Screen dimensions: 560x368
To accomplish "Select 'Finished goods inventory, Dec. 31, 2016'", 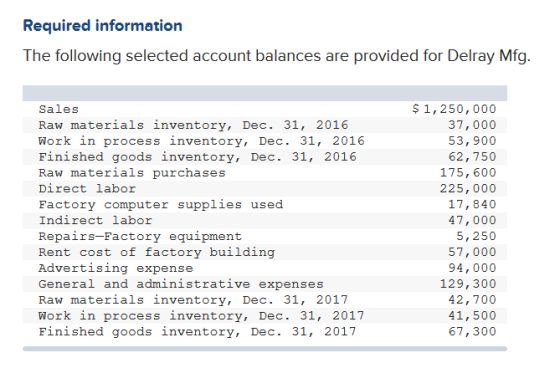I will (x=198, y=157).
